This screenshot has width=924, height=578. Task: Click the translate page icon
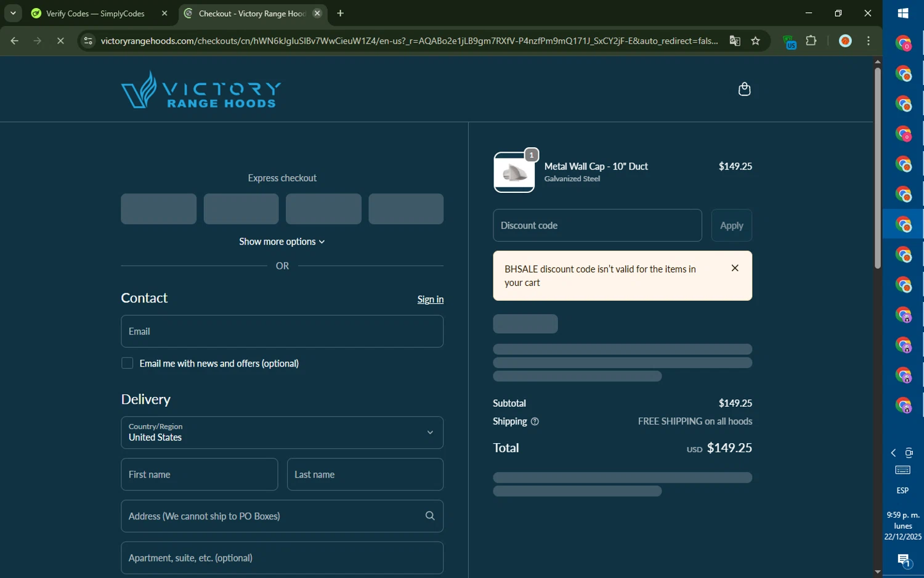tap(734, 41)
